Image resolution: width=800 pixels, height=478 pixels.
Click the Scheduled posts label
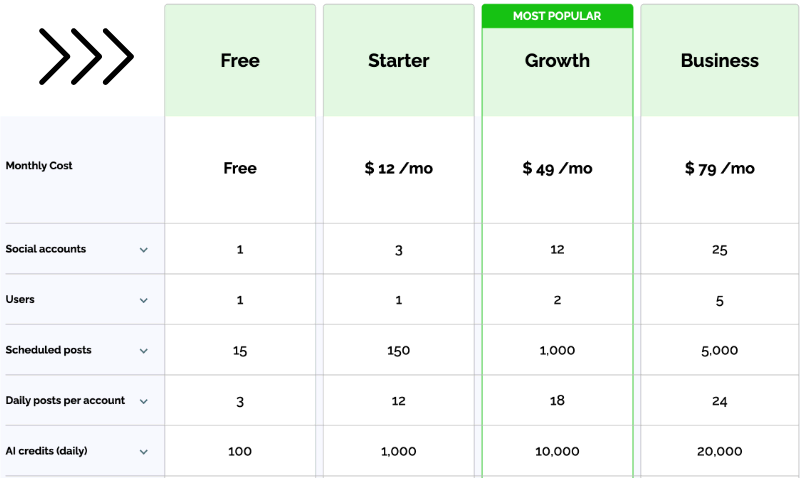[x=48, y=350]
